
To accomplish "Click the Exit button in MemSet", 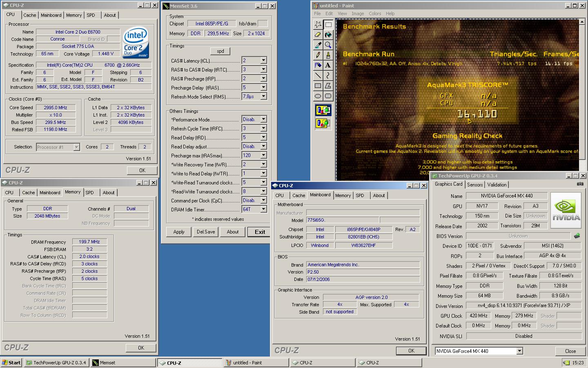I will [x=260, y=232].
